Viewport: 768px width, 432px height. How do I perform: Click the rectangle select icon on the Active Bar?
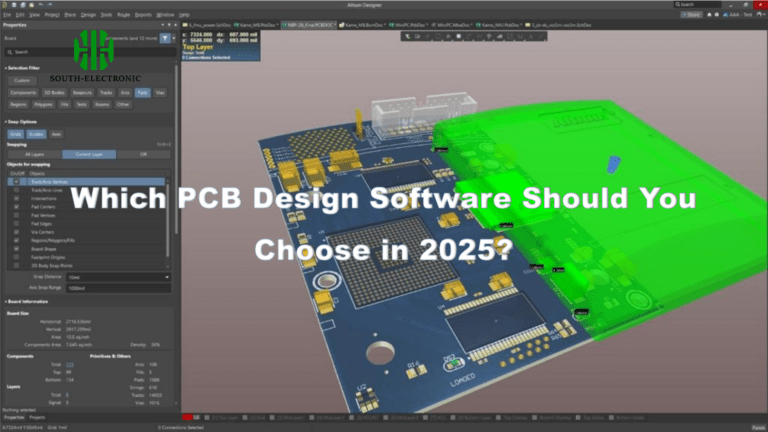(x=438, y=36)
